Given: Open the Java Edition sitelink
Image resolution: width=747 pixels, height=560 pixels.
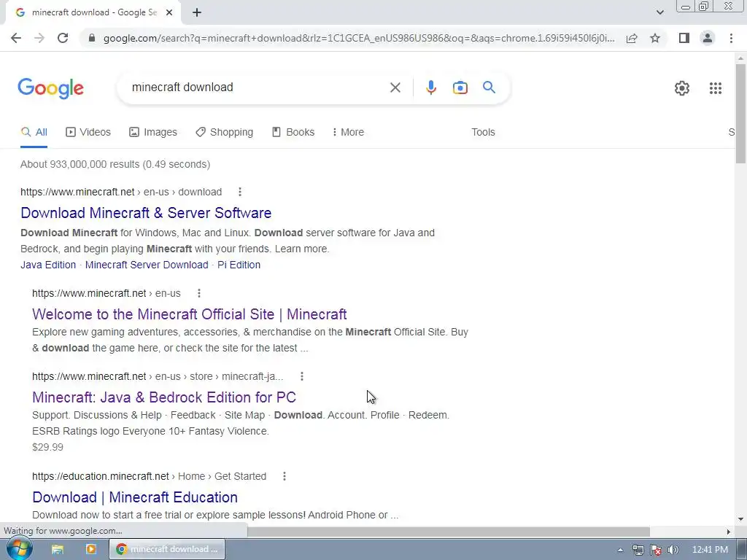Looking at the screenshot, I should click(48, 265).
